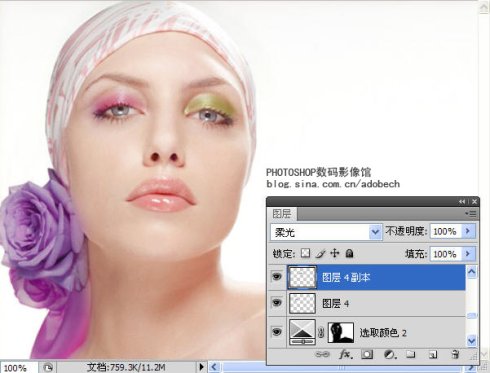Open the layer style fx menu
490x373 pixels.
click(345, 354)
